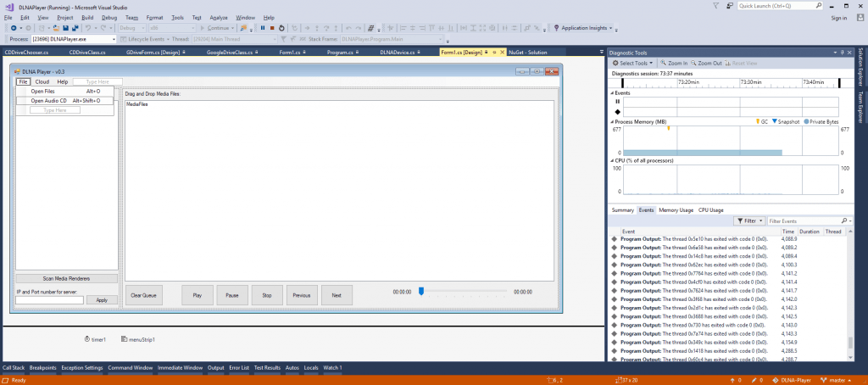This screenshot has height=385, width=868.
Task: Stop debugging with the red square icon
Action: (271, 28)
